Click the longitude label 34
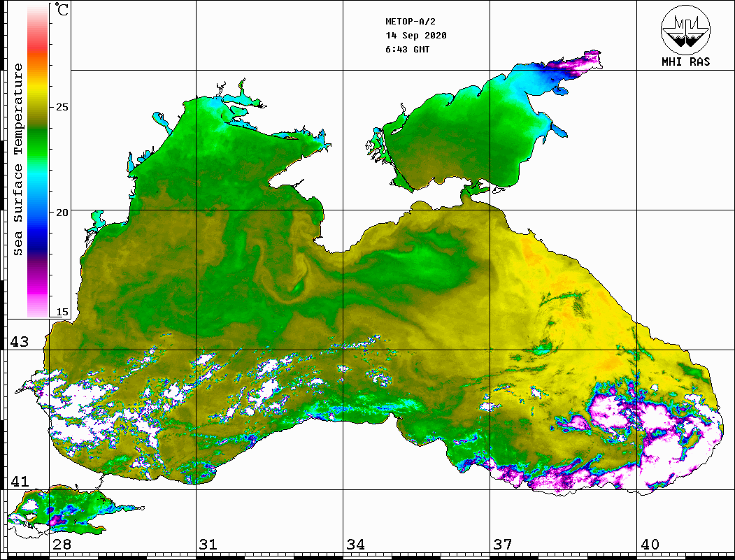The image size is (735, 560). point(355,544)
